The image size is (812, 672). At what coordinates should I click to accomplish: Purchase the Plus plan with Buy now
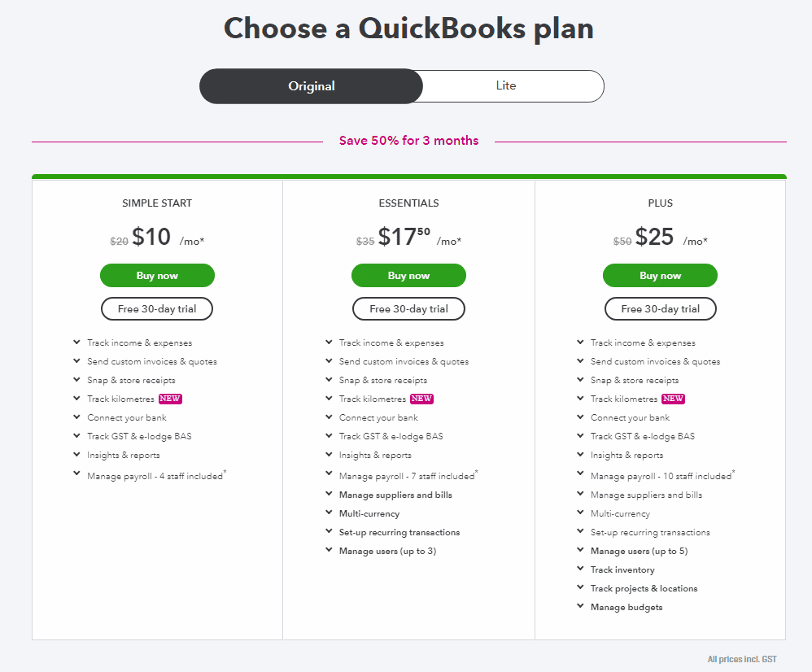661,276
